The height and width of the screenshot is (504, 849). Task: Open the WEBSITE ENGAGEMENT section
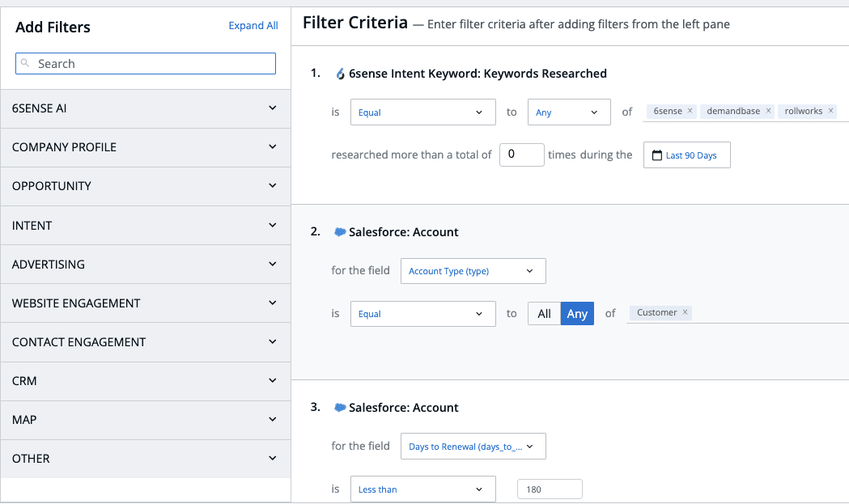146,303
